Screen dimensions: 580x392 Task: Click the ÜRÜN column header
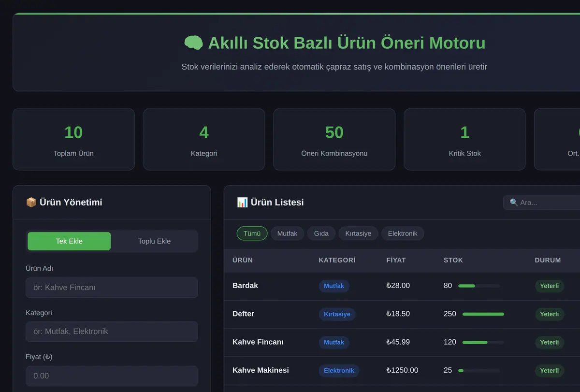click(x=243, y=260)
